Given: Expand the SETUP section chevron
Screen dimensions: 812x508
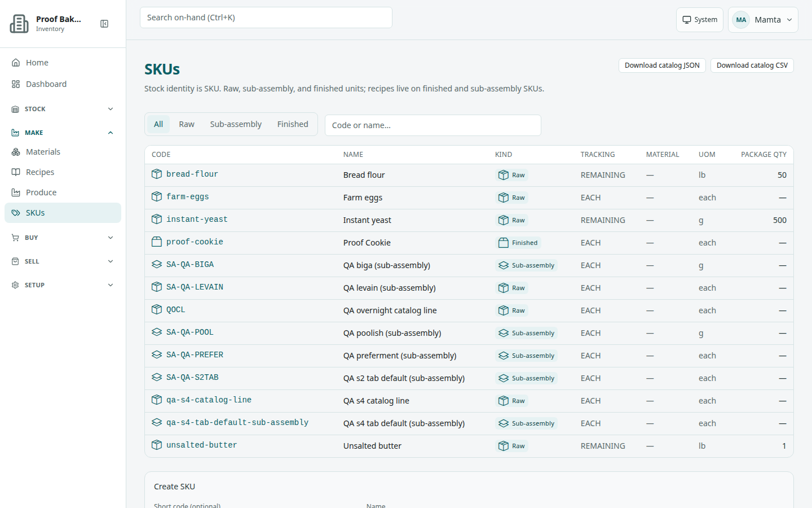Looking at the screenshot, I should [111, 285].
